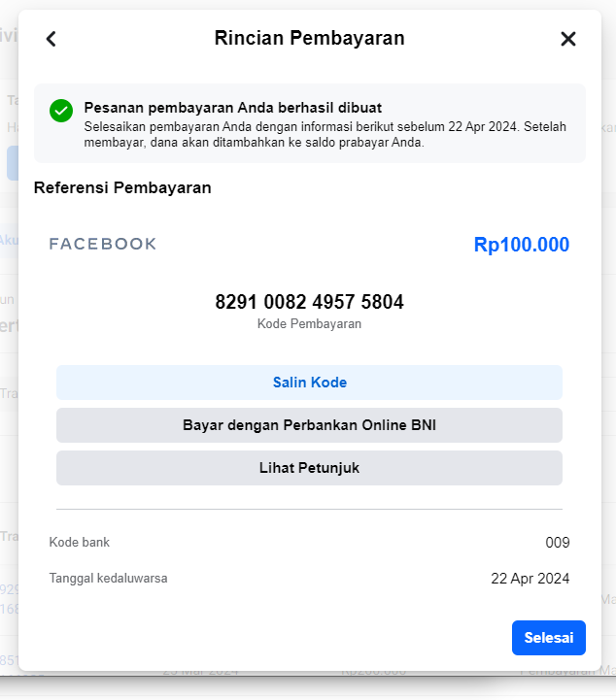Click the Tanggal kedaluwarsa label

[x=108, y=578]
